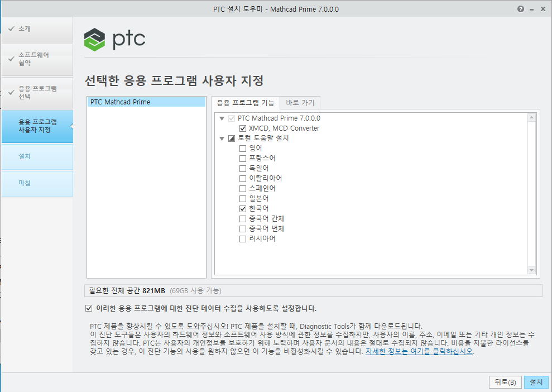Screen dimensions: 552x392
Task: Switch to the 바로 가기 tab
Action: (x=300, y=103)
